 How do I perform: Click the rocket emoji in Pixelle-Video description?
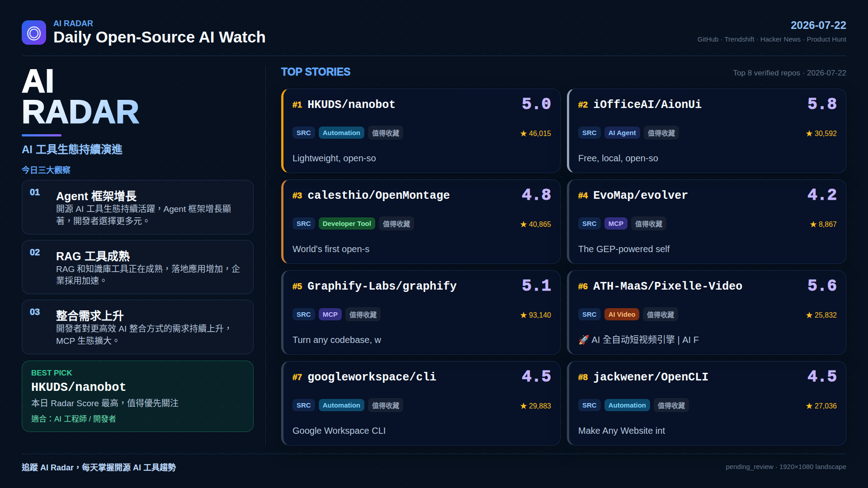coord(584,340)
